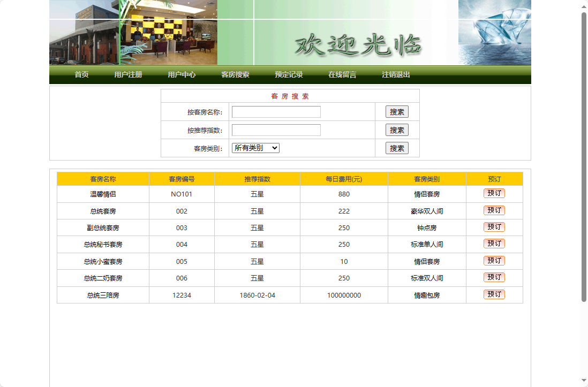
Task: Click 预订 for 副总统套房
Action: (x=494, y=227)
